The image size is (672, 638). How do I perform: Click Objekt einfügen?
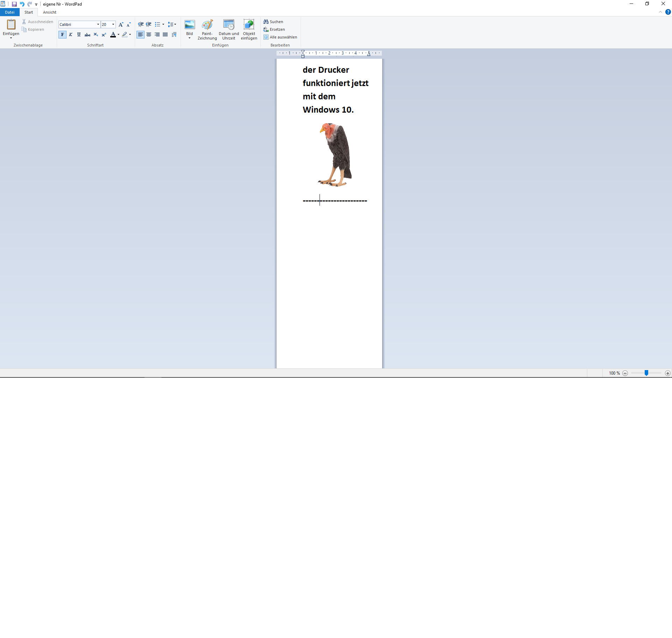(x=249, y=30)
